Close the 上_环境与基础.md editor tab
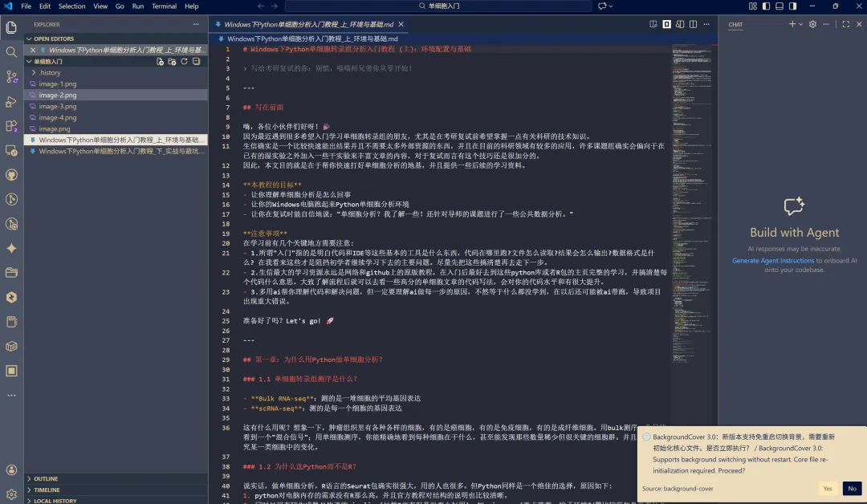Screen dimensions: 867x504 click(x=401, y=24)
